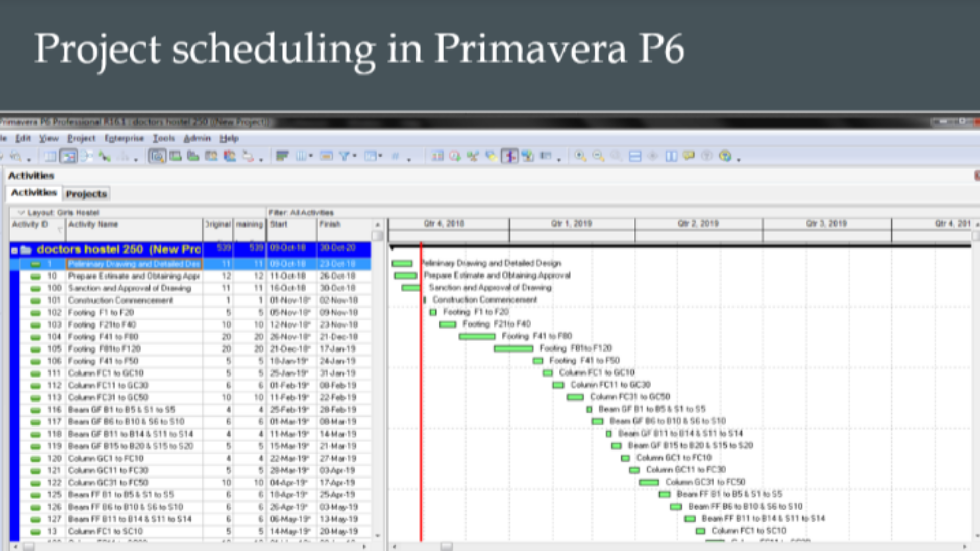Expand the Layout: Girls Hostel dropdown

[21, 212]
